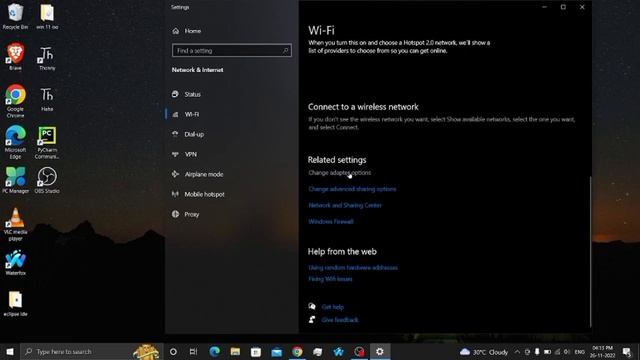640x360 pixels.
Task: Click Change adapter options link
Action: (x=340, y=173)
